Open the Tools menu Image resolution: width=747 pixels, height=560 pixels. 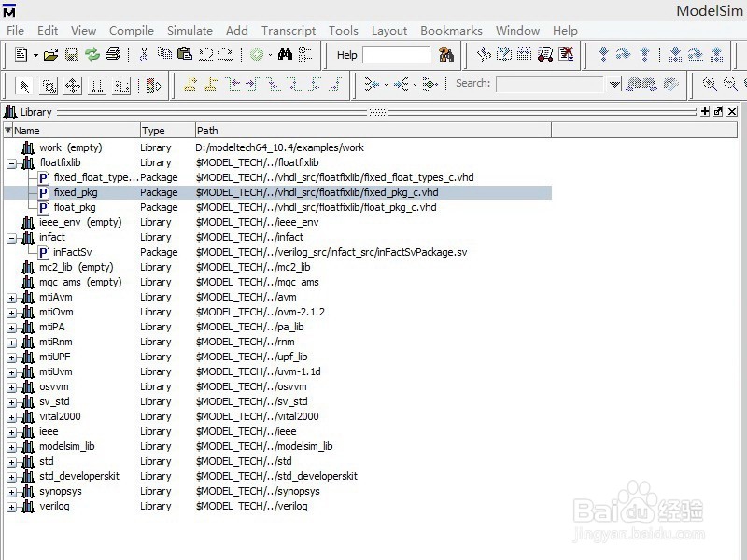tap(343, 31)
